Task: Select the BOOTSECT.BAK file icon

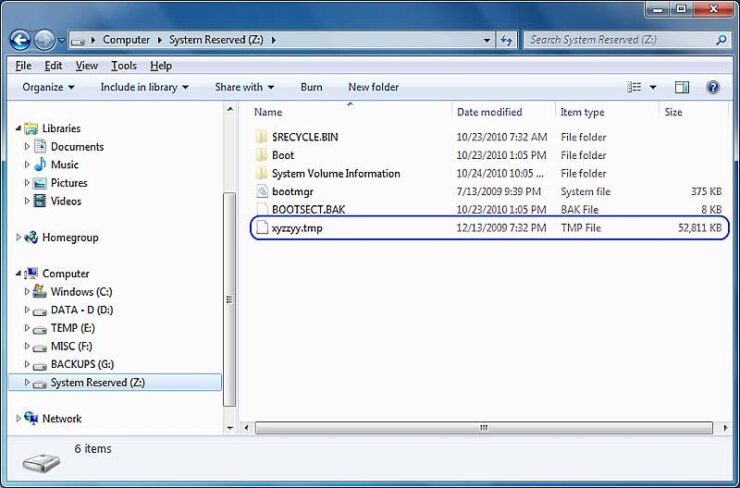Action: [262, 210]
